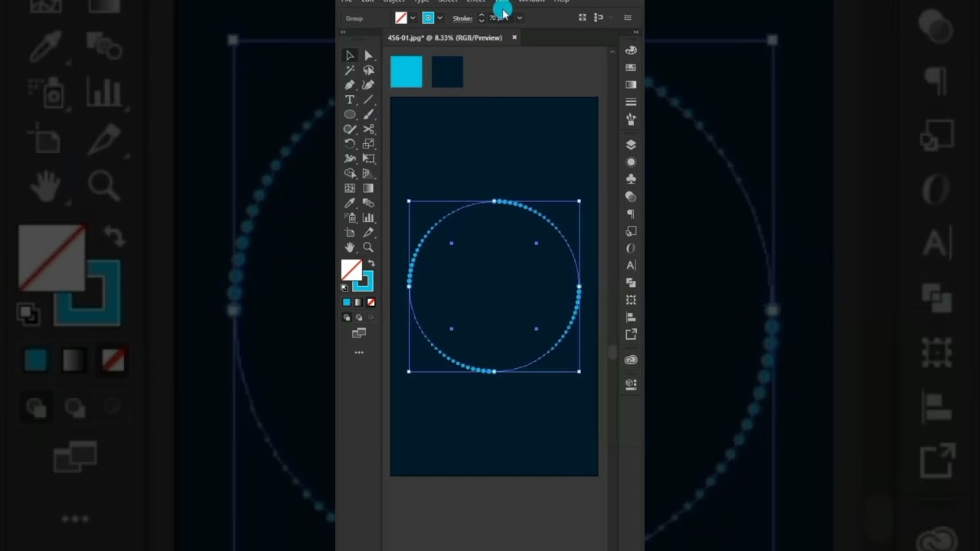Set paint mode to None

coord(371,302)
